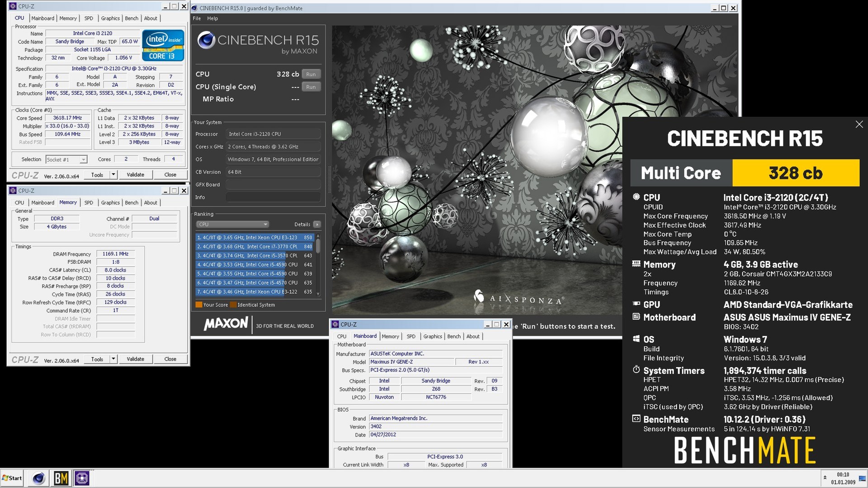Click DRAM Frequency value 1169.1 MHz
The width and height of the screenshot is (868, 488).
click(x=115, y=254)
